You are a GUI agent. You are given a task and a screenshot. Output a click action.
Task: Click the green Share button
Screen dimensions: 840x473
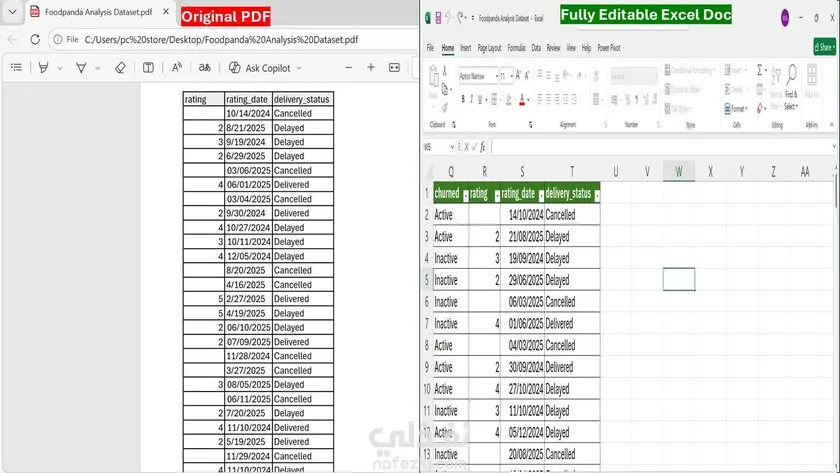click(824, 47)
